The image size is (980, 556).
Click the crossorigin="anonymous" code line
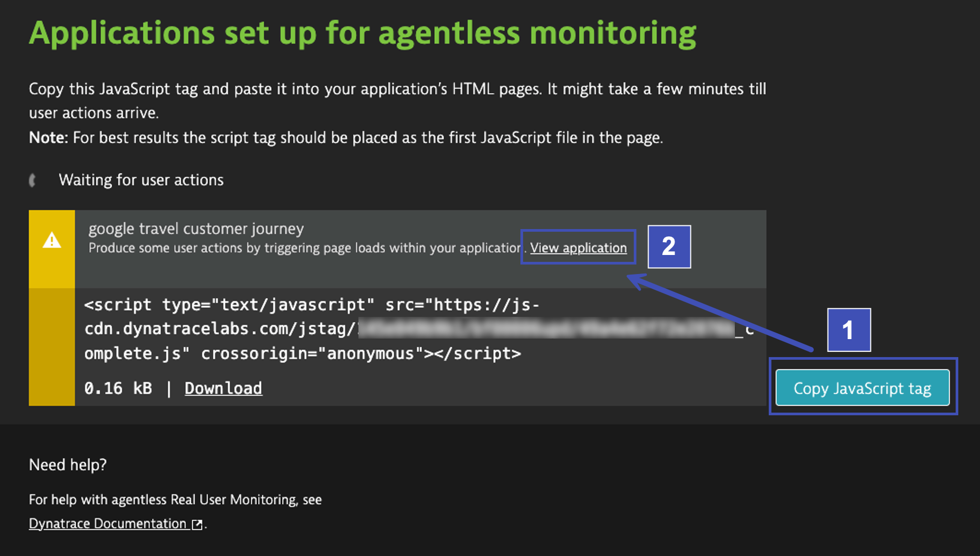(302, 353)
